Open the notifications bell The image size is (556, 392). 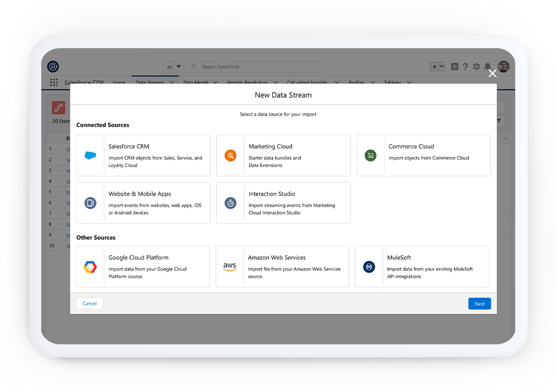(488, 67)
